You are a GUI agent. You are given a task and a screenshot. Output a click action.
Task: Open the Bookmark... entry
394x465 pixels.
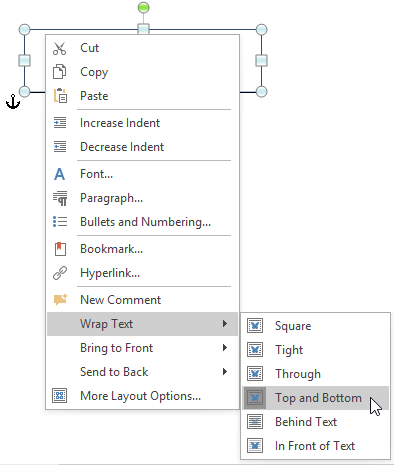tap(142, 249)
